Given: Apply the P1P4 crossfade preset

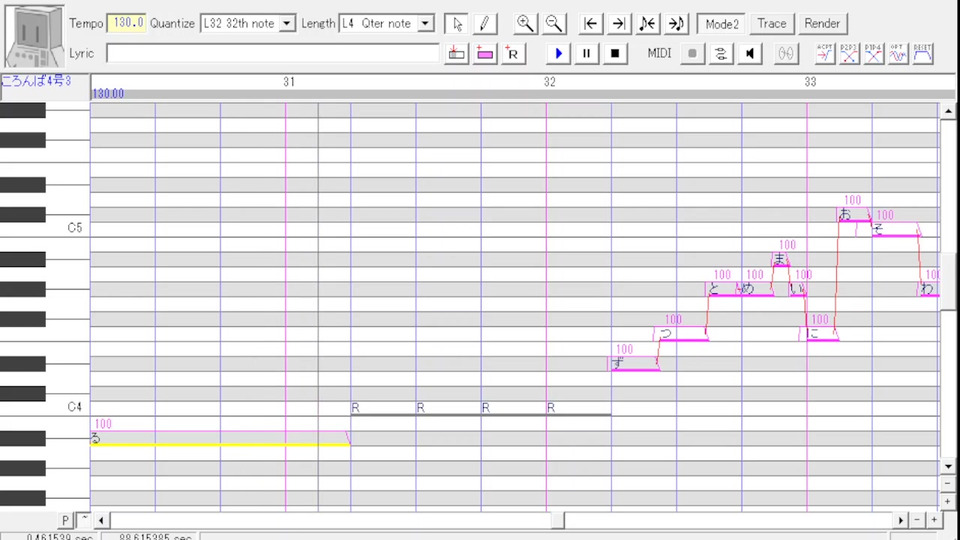Looking at the screenshot, I should [x=873, y=53].
